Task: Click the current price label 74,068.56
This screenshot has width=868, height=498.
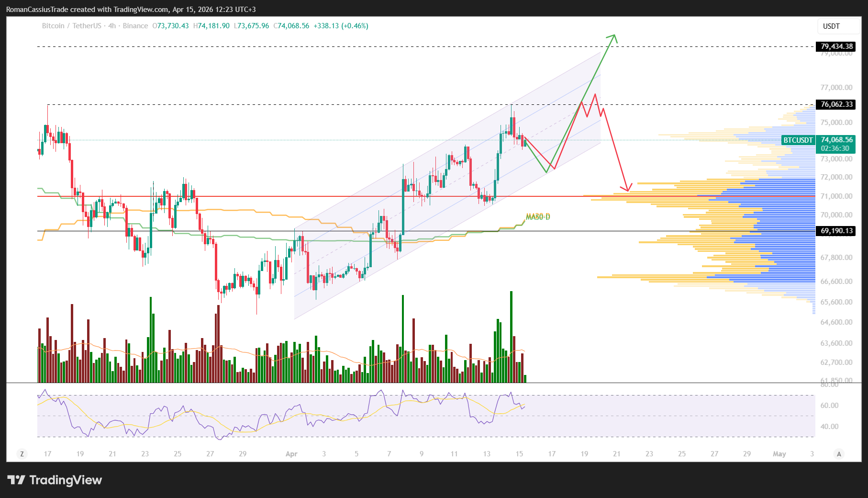Action: click(836, 140)
